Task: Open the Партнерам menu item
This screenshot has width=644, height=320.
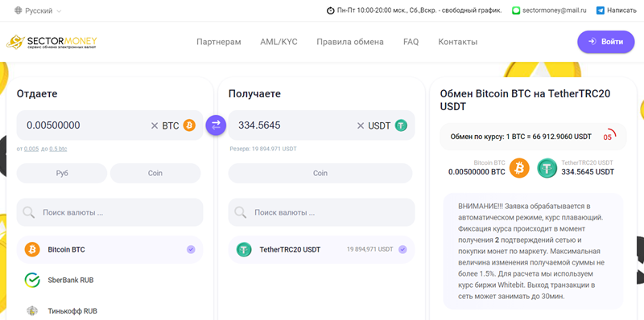Action: click(x=218, y=42)
